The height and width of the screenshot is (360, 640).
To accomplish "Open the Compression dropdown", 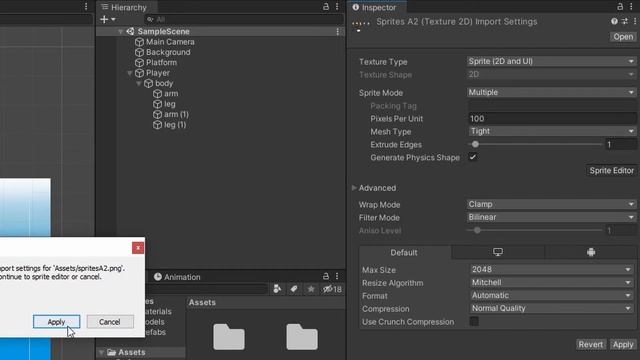I will 551,308.
